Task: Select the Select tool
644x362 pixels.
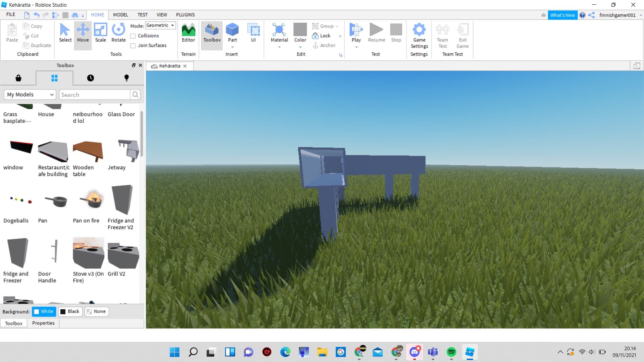Action: 65,33
